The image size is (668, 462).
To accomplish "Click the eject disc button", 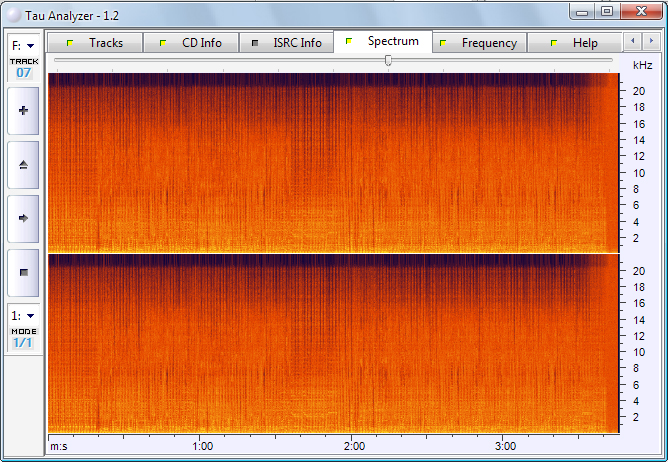I will [23, 164].
